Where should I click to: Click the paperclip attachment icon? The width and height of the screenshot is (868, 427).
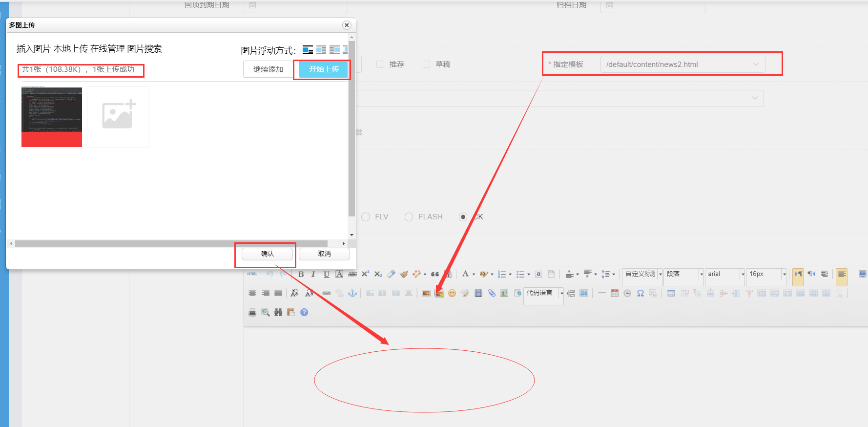[492, 293]
